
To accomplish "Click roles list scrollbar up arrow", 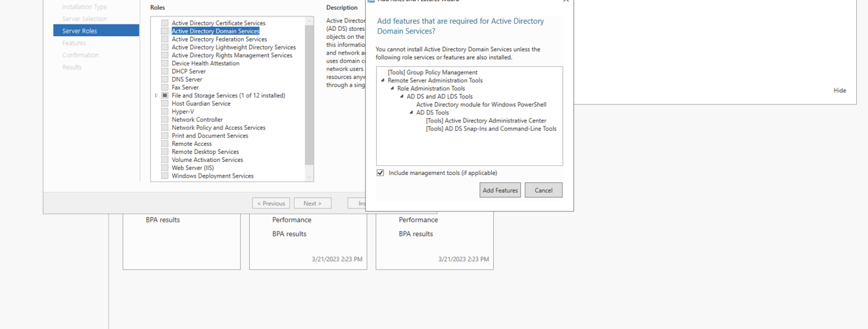I will pos(309,21).
